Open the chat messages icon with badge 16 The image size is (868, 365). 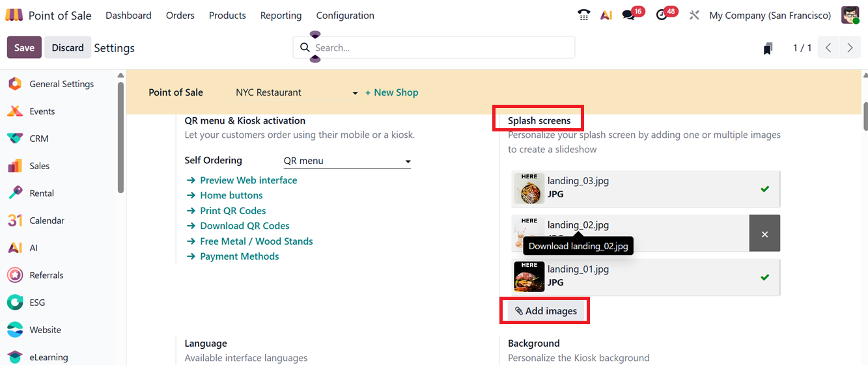(628, 15)
